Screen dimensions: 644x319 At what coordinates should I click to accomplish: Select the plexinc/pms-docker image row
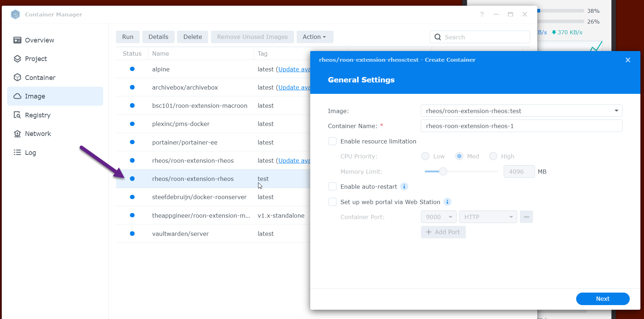coord(213,124)
